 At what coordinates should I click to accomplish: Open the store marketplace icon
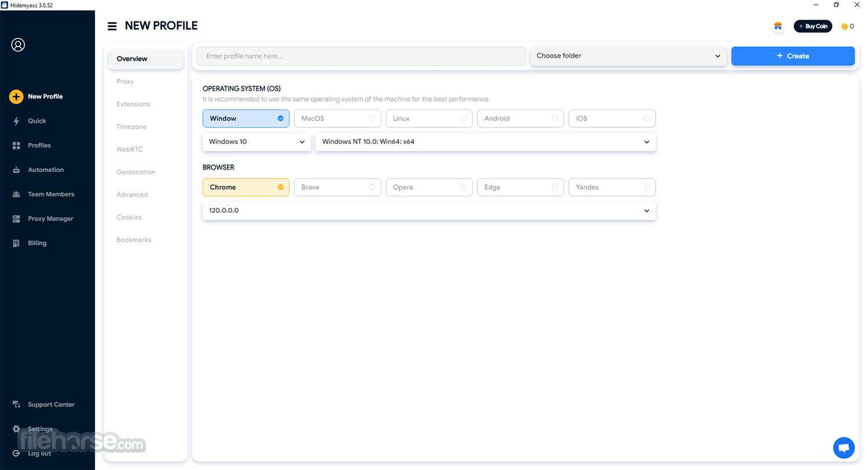click(x=778, y=26)
